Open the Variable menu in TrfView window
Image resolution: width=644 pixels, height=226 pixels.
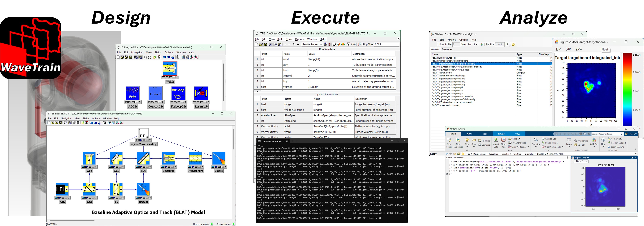pyautogui.click(x=451, y=40)
